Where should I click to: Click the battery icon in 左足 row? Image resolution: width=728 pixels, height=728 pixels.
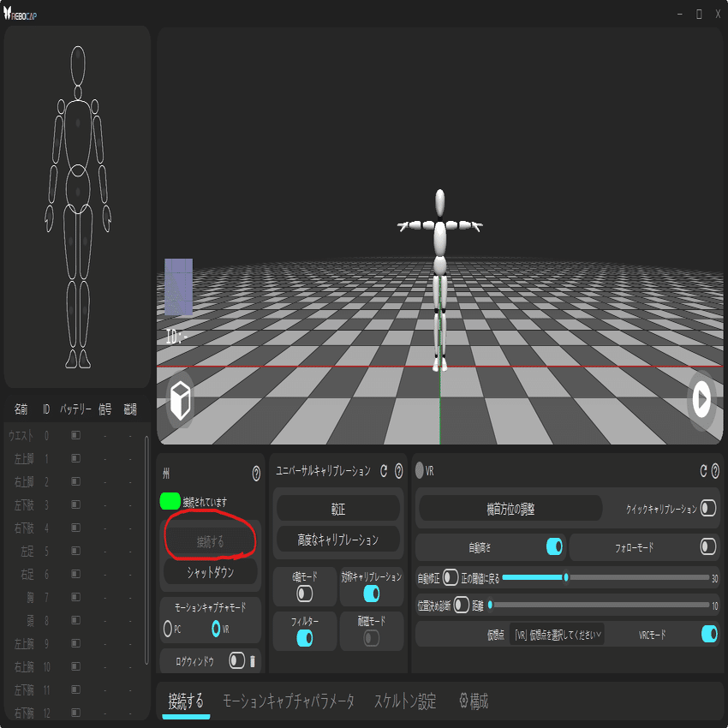[75, 551]
